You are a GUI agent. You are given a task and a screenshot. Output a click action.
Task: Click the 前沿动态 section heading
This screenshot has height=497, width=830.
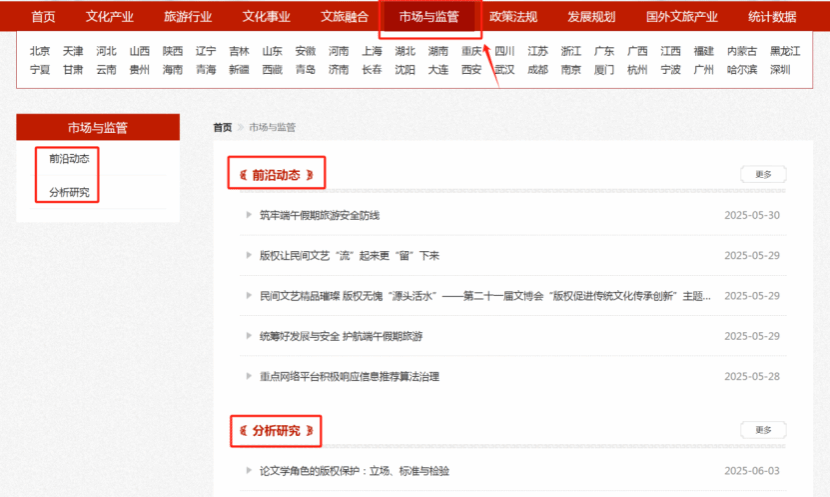point(276,175)
